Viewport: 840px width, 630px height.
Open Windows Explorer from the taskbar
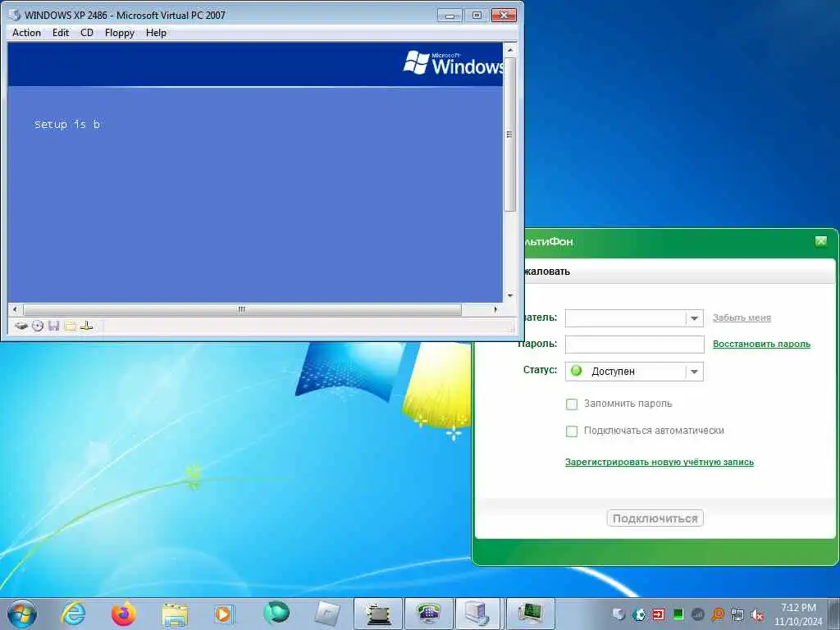click(x=175, y=614)
